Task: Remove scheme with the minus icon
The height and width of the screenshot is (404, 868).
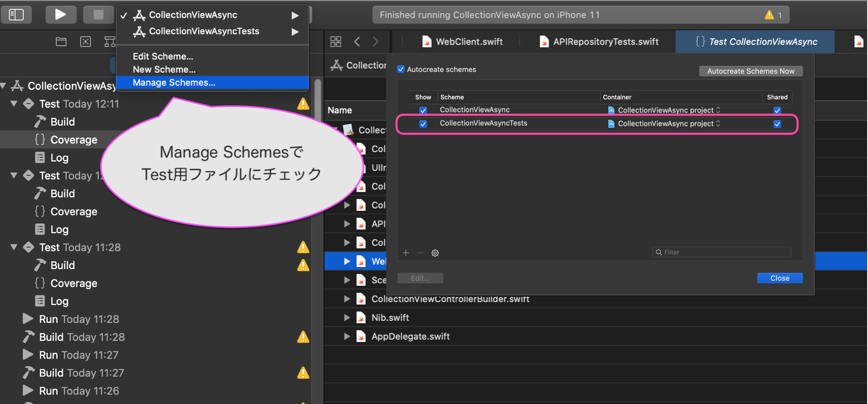Action: pos(420,253)
